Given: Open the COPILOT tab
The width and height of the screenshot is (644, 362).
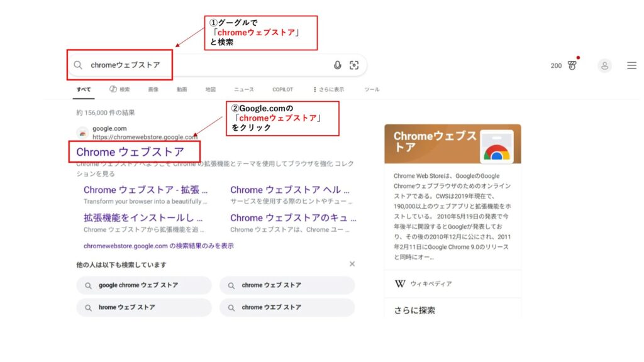Looking at the screenshot, I should (282, 89).
